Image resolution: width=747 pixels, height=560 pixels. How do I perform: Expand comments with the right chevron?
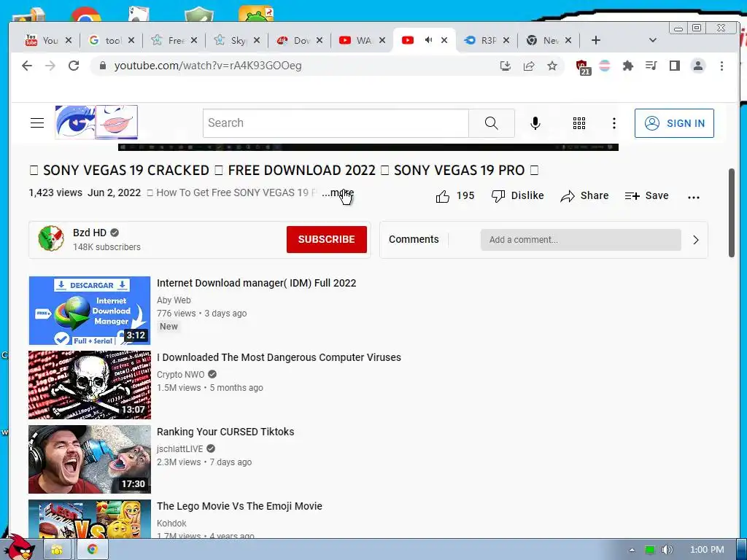(x=695, y=239)
